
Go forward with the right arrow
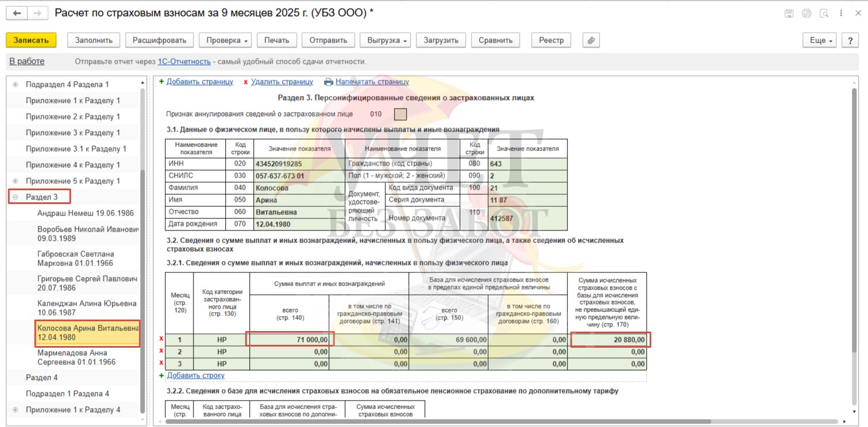pyautogui.click(x=37, y=13)
